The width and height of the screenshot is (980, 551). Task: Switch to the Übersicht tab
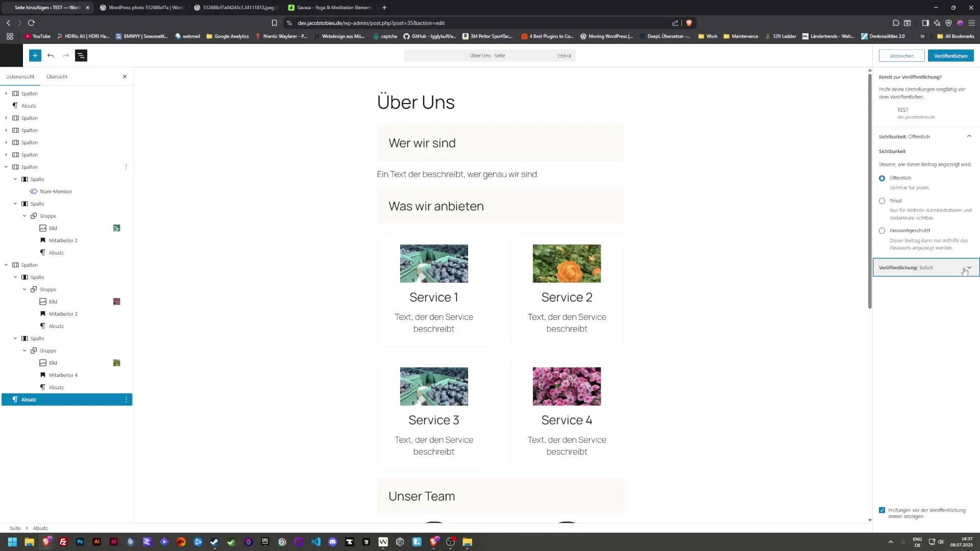click(57, 77)
